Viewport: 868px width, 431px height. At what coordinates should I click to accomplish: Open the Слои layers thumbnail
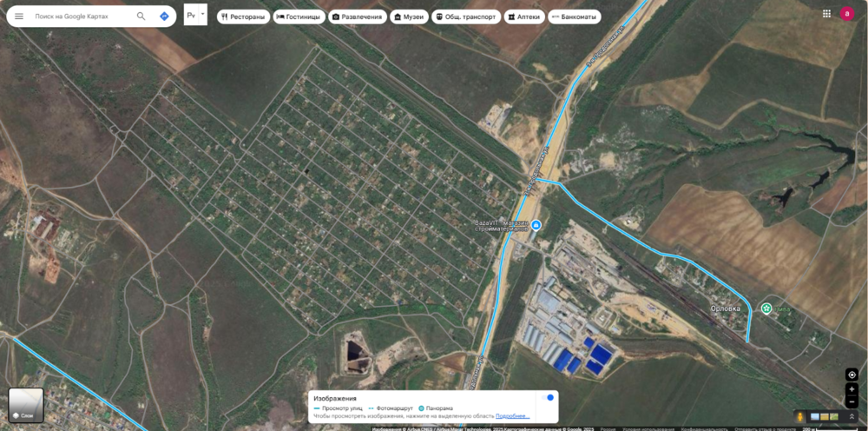pos(26,405)
